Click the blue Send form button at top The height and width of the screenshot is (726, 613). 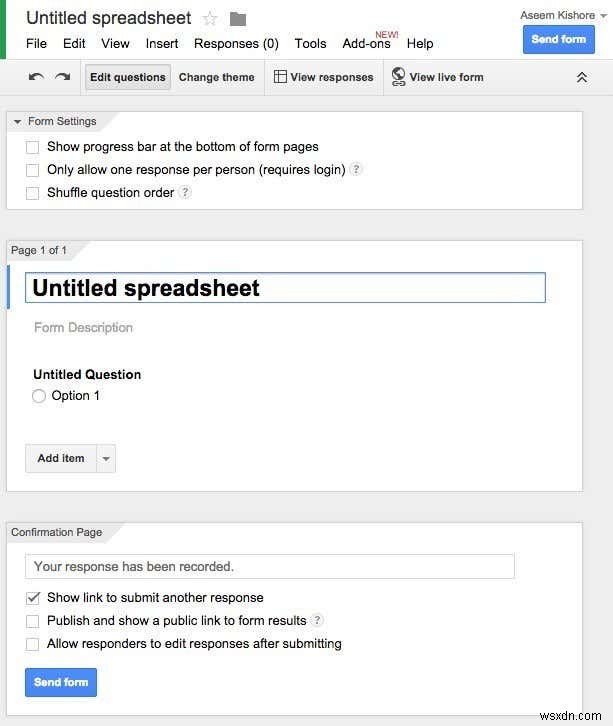coord(558,39)
